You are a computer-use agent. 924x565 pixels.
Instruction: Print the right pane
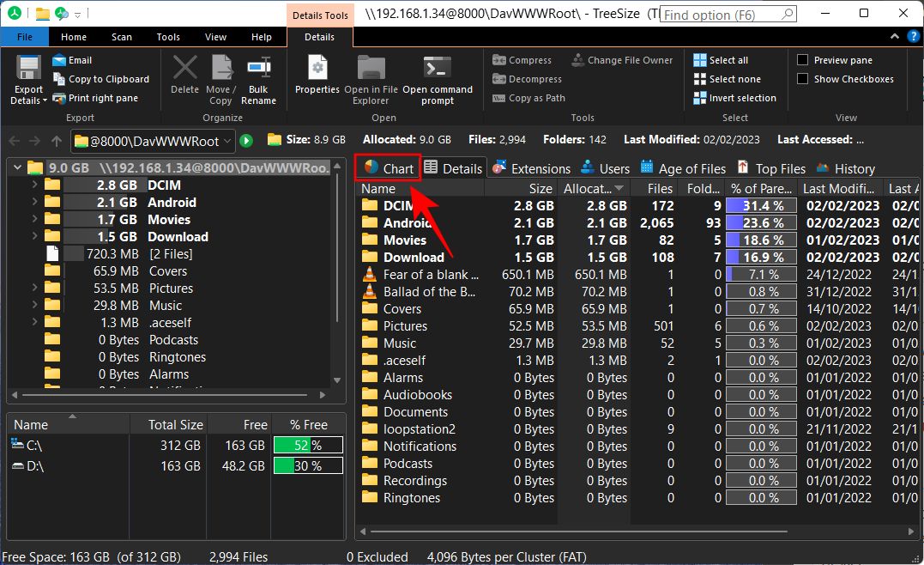(x=103, y=97)
